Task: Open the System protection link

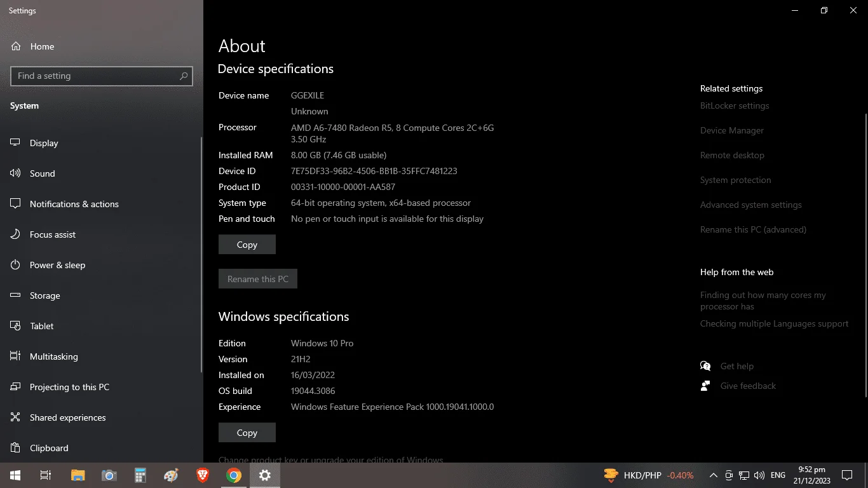Action: [736, 180]
